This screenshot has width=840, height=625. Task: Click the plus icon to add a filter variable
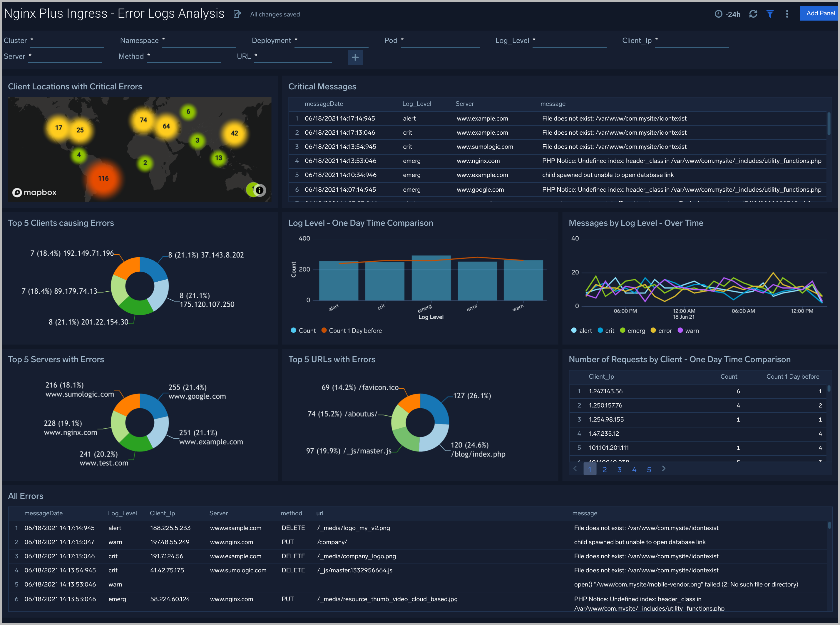tap(355, 57)
